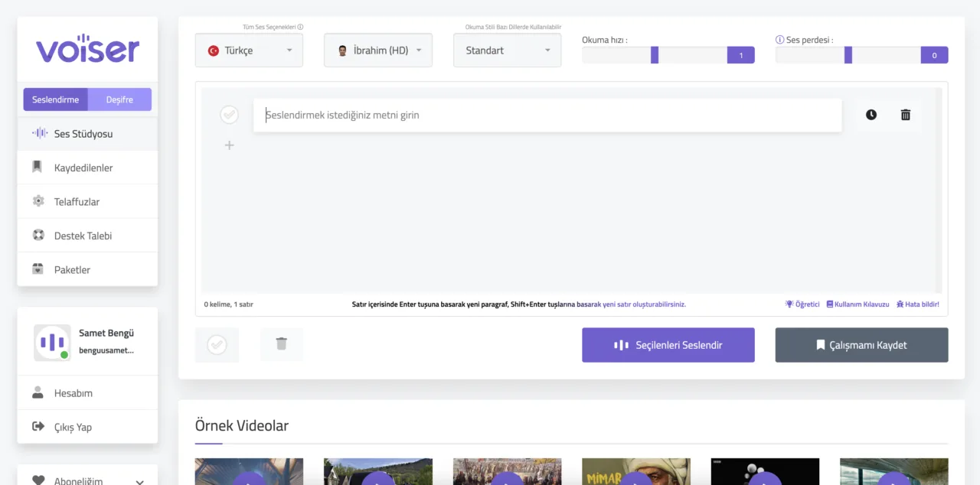Click info icon beside Ses perdesi
980x485 pixels.
coord(779,40)
